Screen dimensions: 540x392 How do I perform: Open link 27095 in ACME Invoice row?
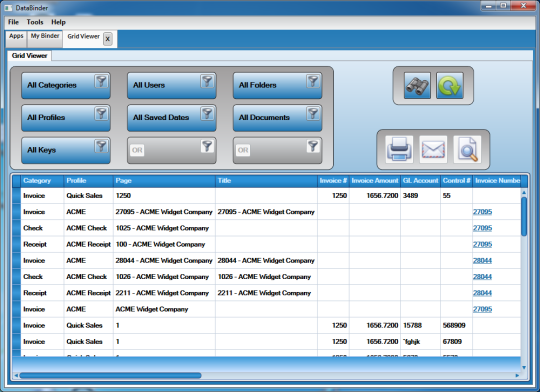pos(482,212)
